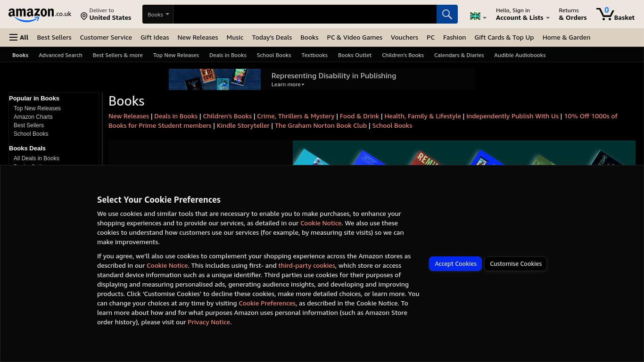The image size is (644, 362).
Task: Open School Books in the sidebar
Action: (x=31, y=134)
